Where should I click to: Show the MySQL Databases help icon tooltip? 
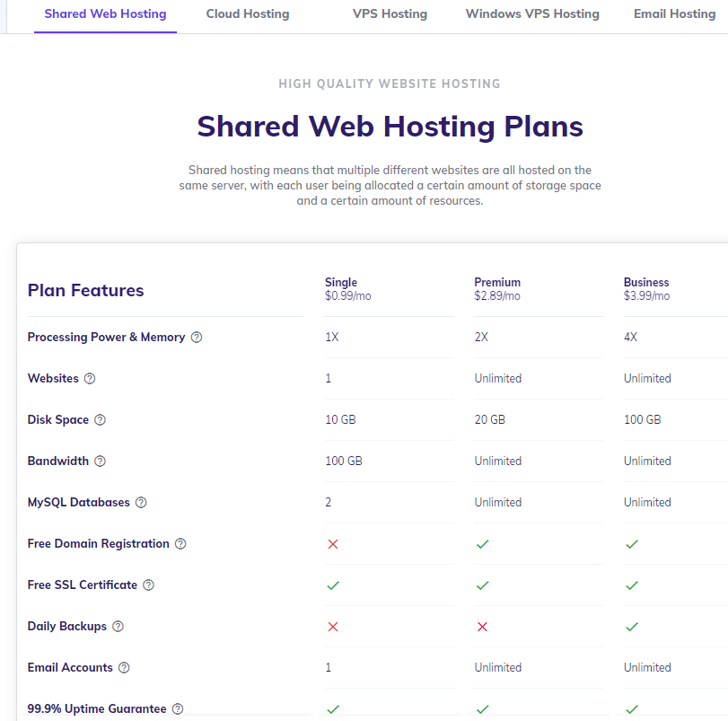141,502
